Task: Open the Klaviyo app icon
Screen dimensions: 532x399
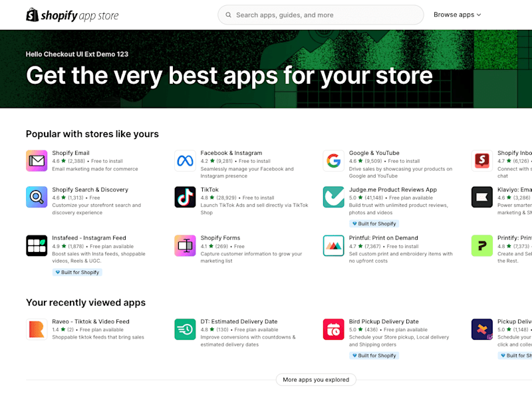Action: tap(482, 197)
